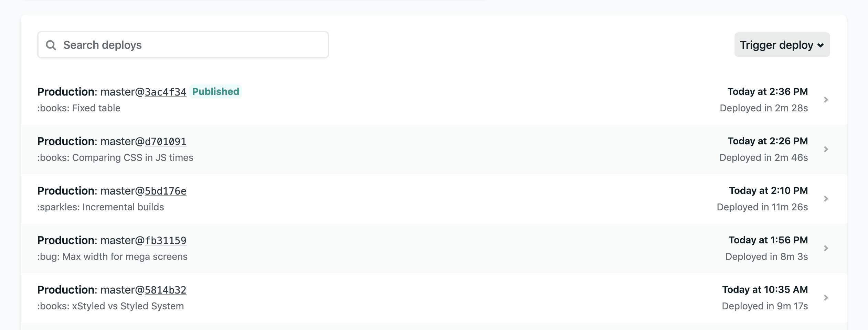Image resolution: width=868 pixels, height=330 pixels.
Task: Click the 'Today at 10:35 AM' deploy timestamp
Action: [x=765, y=290]
